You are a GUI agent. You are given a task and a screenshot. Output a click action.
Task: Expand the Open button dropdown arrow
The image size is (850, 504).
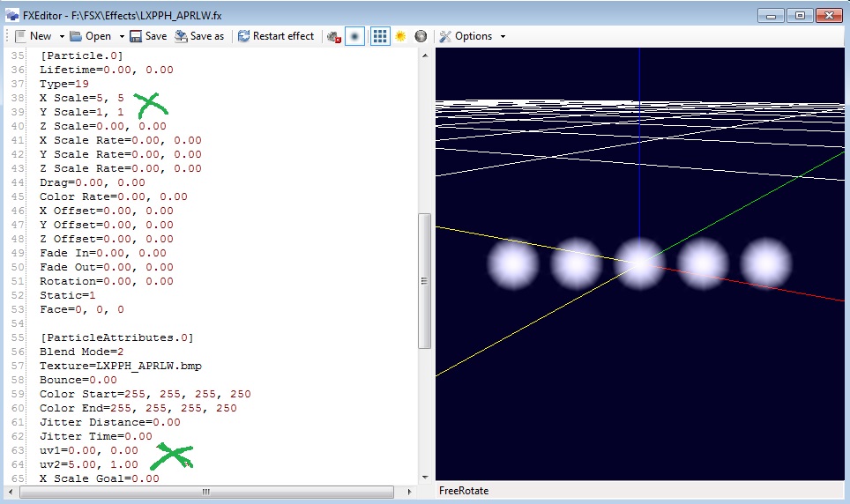click(x=122, y=36)
